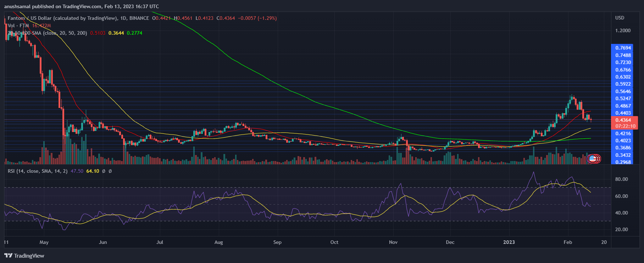Click the anushsamal published on TradingView.com header
This screenshot has width=644, height=263.
click(82, 6)
